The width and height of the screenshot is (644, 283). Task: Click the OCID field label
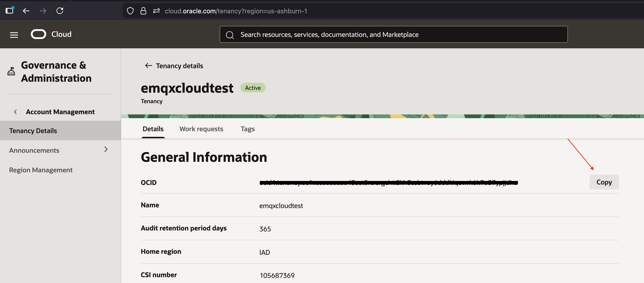[149, 183]
